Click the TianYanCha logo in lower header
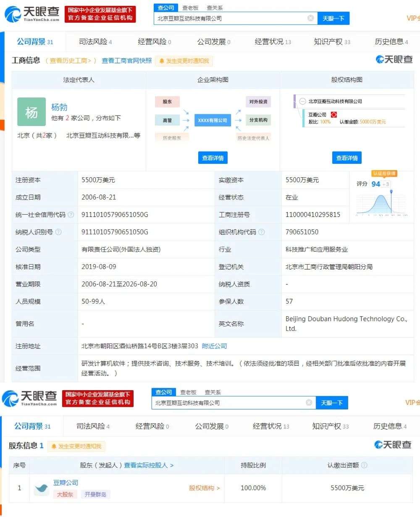The height and width of the screenshot is (517, 420). pyautogui.click(x=29, y=398)
